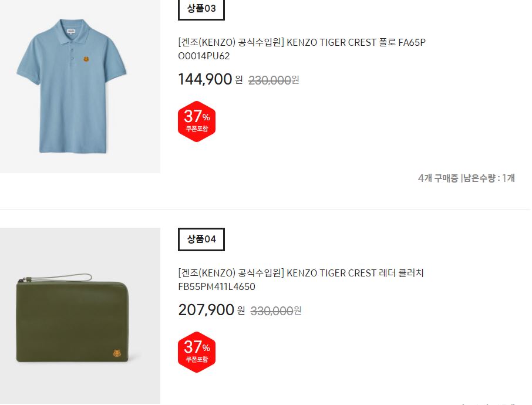
Task: Click the 37% coupon badge on polo item
Action: click(197, 121)
